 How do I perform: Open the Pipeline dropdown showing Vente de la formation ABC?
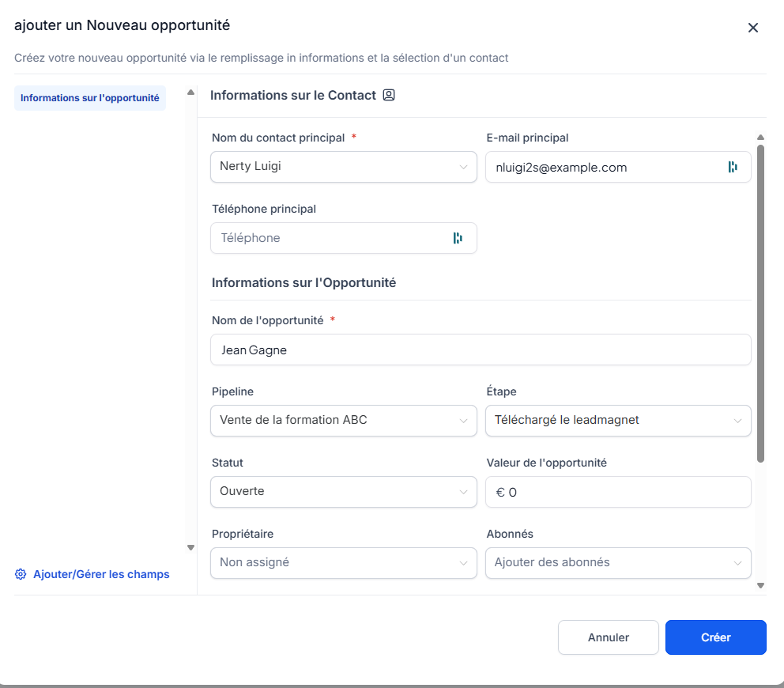tap(344, 420)
